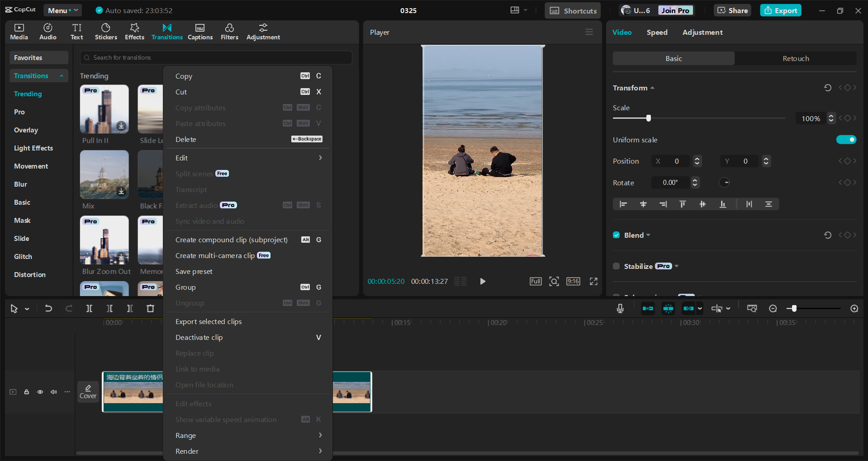Choose Deactivate clip from context menu

tap(199, 337)
